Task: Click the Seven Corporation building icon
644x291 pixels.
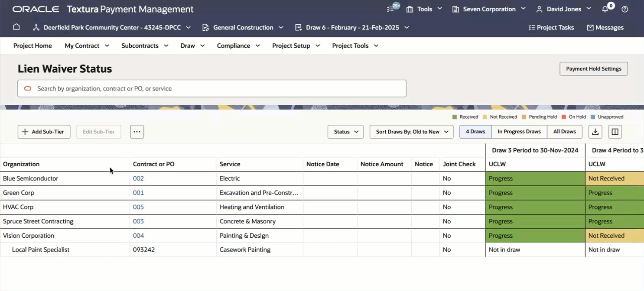Action: tap(455, 9)
